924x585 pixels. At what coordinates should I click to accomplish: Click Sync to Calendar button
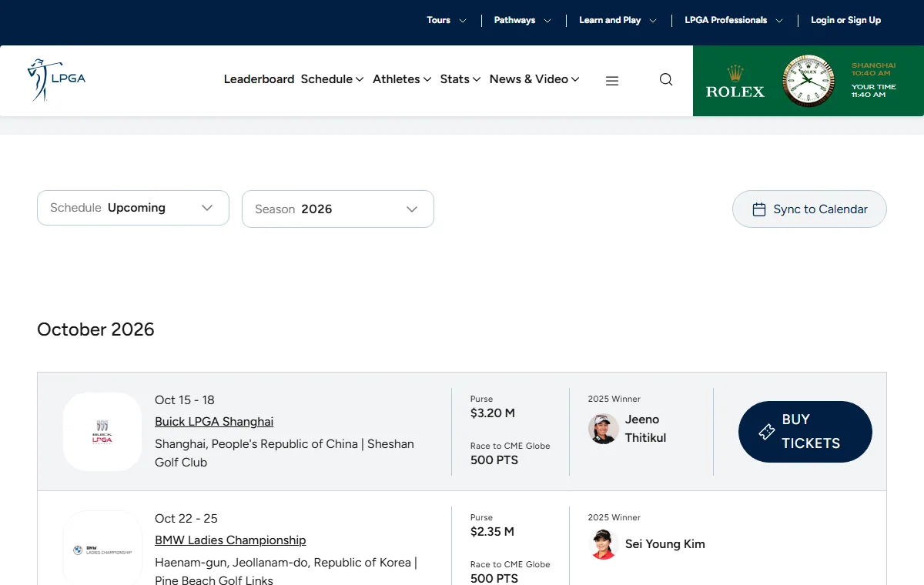tap(809, 209)
